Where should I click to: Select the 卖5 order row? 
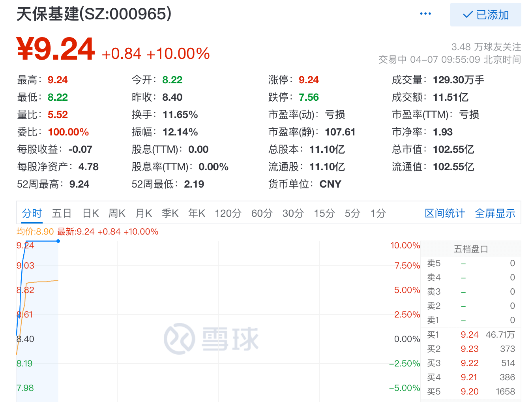click(471, 263)
